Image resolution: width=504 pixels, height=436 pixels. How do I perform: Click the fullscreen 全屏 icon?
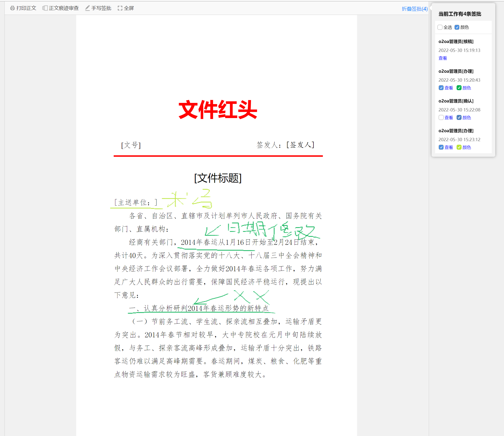click(120, 8)
